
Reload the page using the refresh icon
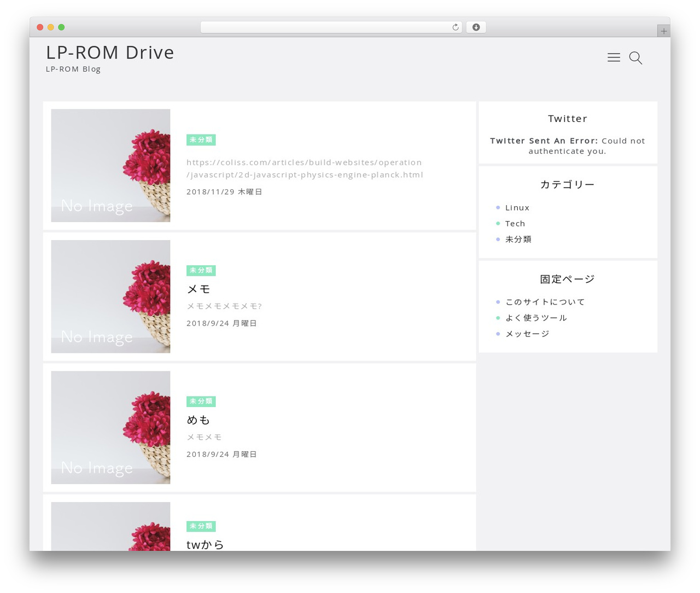(455, 27)
